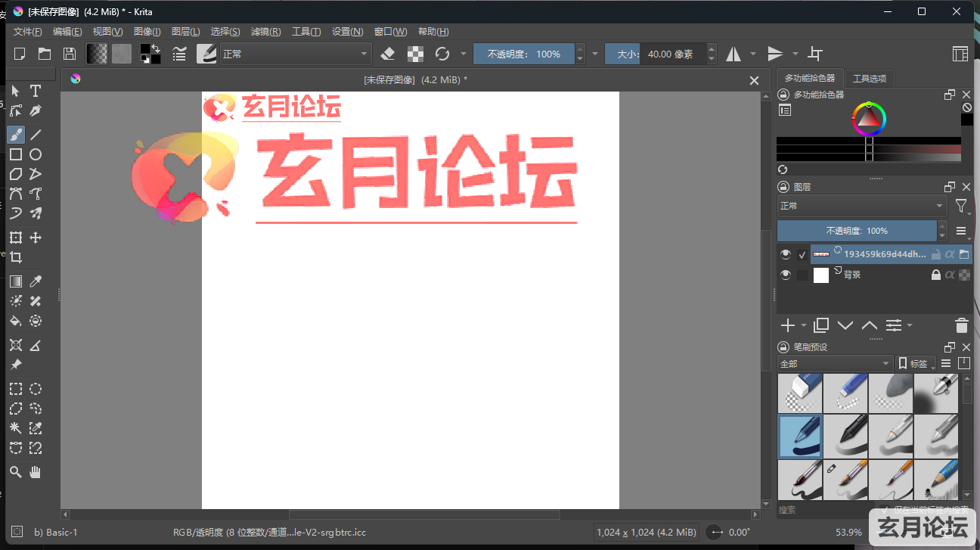The width and height of the screenshot is (980, 550).
Task: Select the Pan hand tool
Action: click(36, 472)
